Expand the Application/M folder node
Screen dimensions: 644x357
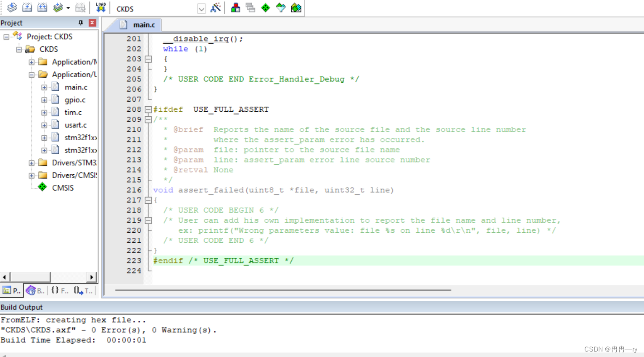(x=32, y=62)
